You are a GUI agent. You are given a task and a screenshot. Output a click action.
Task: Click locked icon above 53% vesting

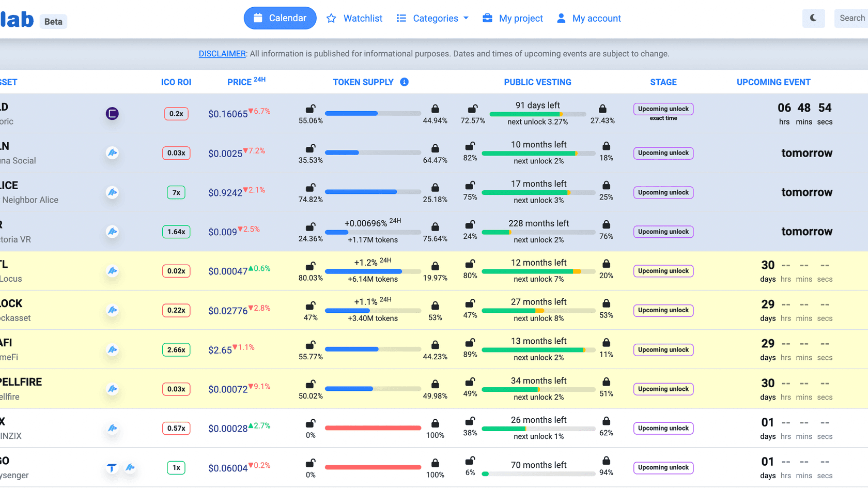[607, 303]
